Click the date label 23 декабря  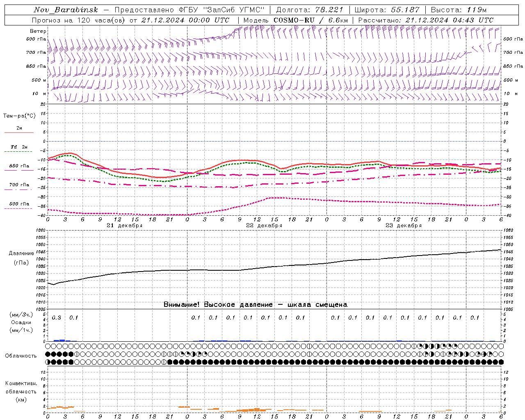pos(404,226)
